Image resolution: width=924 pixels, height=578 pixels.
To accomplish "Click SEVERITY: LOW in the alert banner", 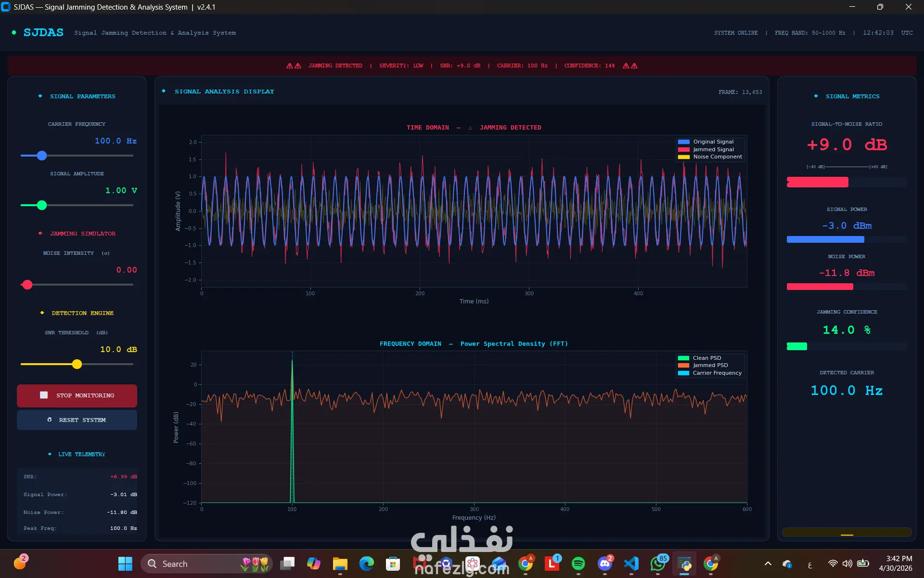I will click(x=401, y=66).
